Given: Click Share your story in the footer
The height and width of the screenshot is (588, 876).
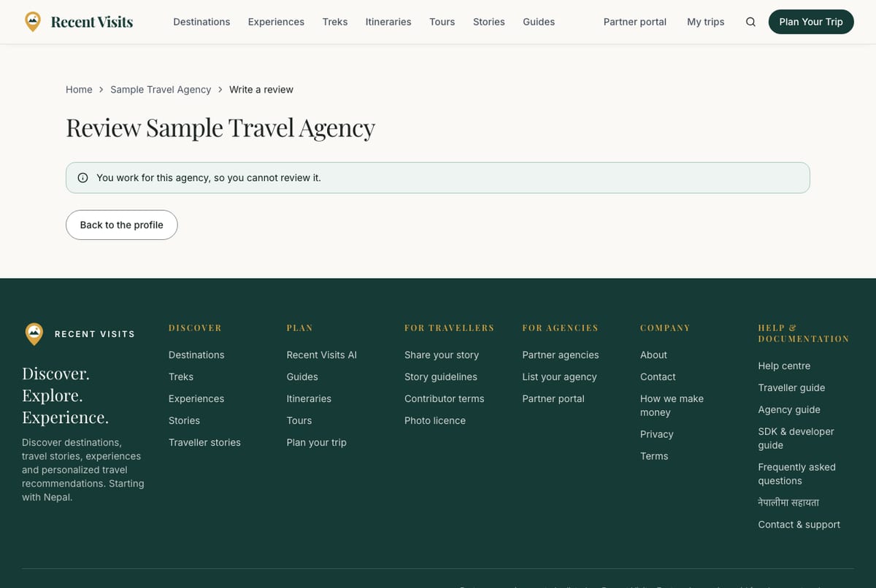Looking at the screenshot, I should (x=442, y=355).
